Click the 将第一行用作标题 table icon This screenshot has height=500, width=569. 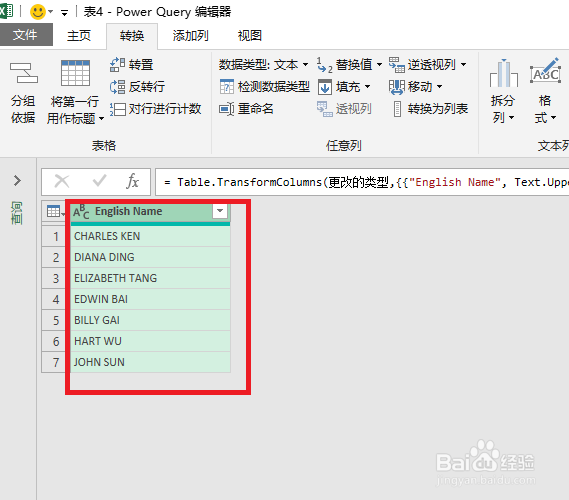tap(75, 74)
